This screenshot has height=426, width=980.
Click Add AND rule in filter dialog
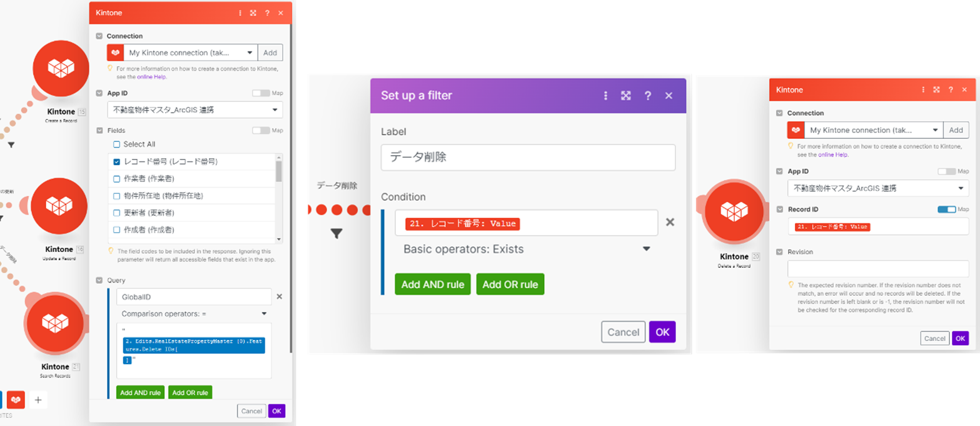click(433, 284)
